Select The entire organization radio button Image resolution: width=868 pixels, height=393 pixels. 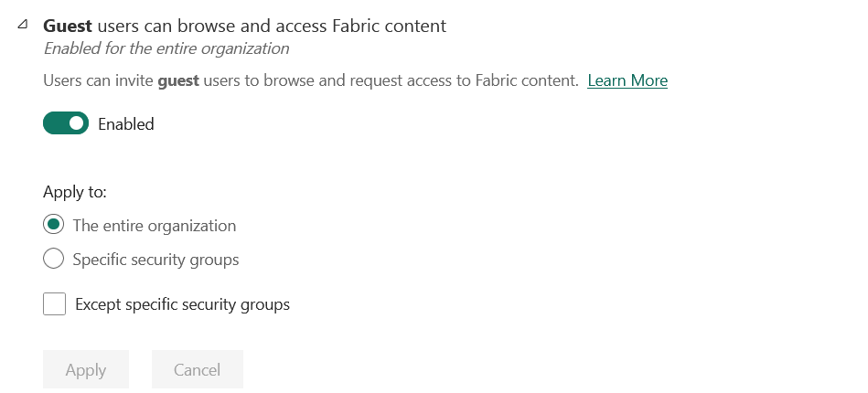point(54,225)
